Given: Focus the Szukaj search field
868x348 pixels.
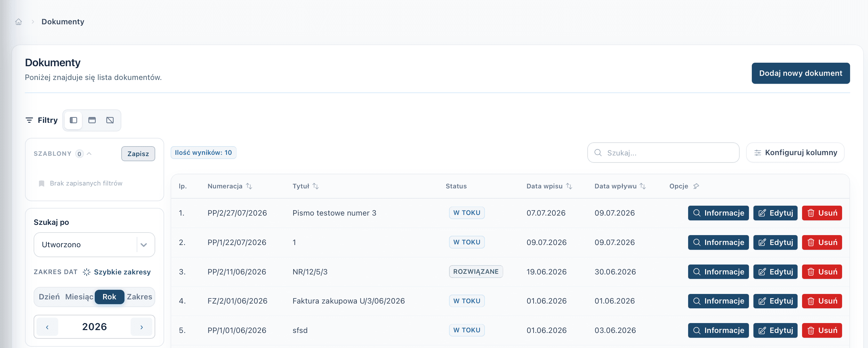Looking at the screenshot, I should pos(663,153).
